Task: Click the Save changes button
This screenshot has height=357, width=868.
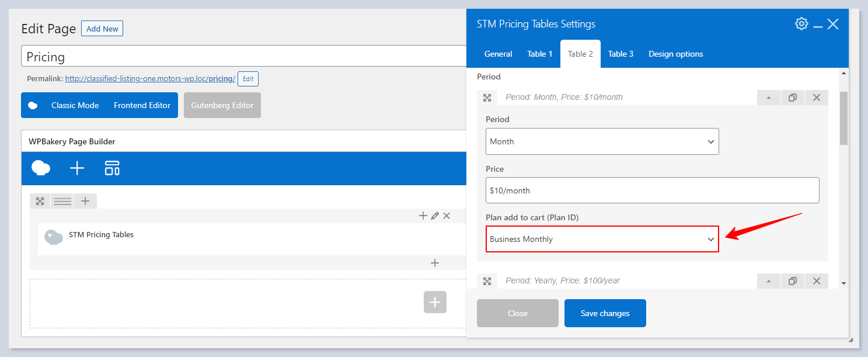Action: click(605, 313)
